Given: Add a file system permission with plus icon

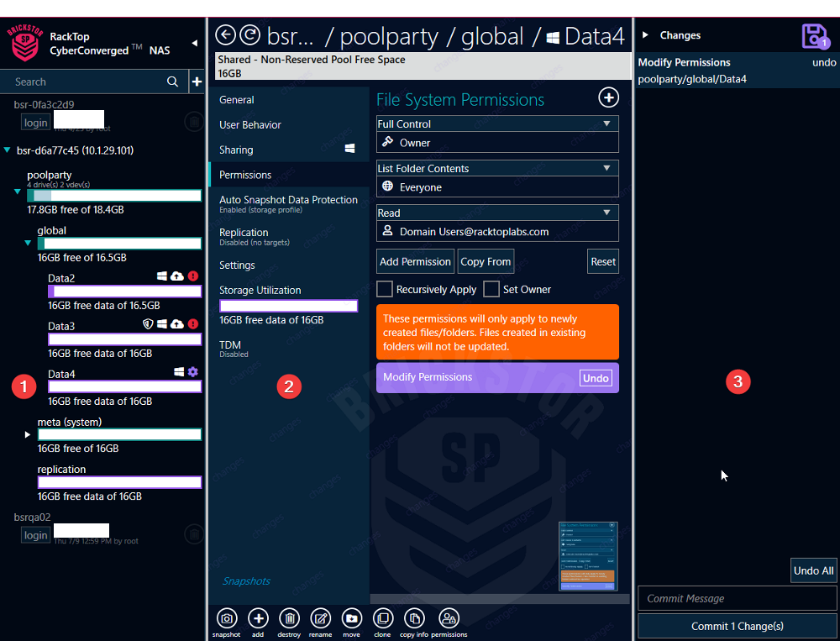Looking at the screenshot, I should point(608,98).
